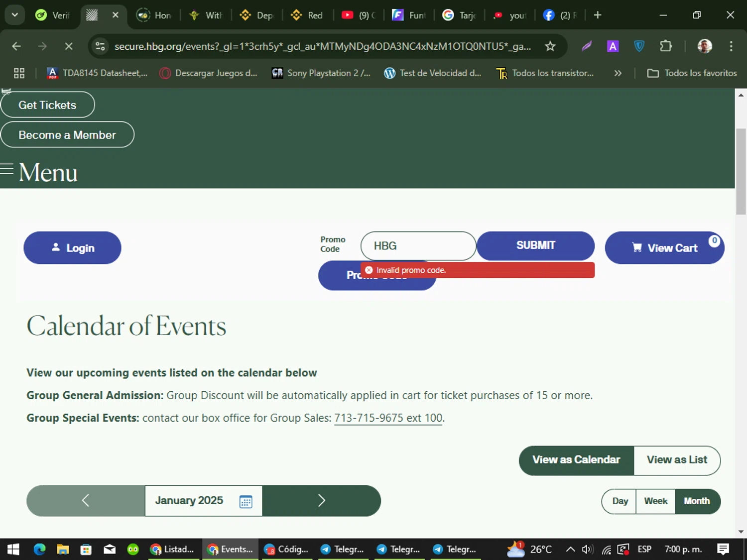The width and height of the screenshot is (747, 560).
Task: Stop loading the page
Action: pyautogui.click(x=69, y=46)
